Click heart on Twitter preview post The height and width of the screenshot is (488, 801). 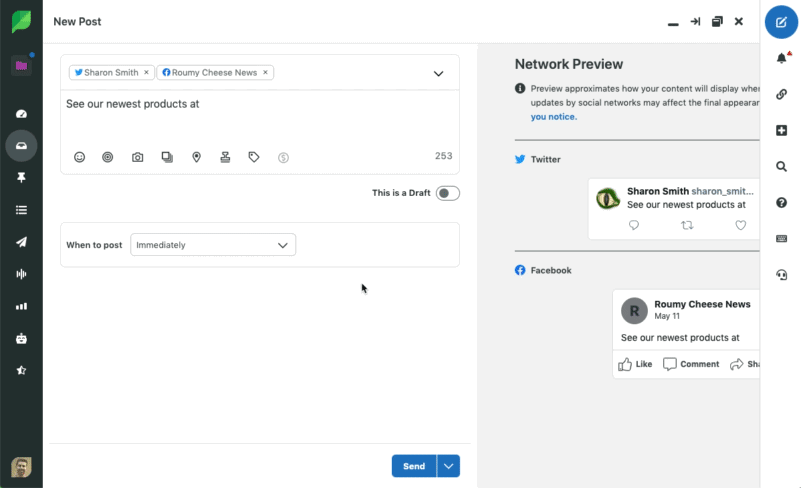tap(740, 225)
